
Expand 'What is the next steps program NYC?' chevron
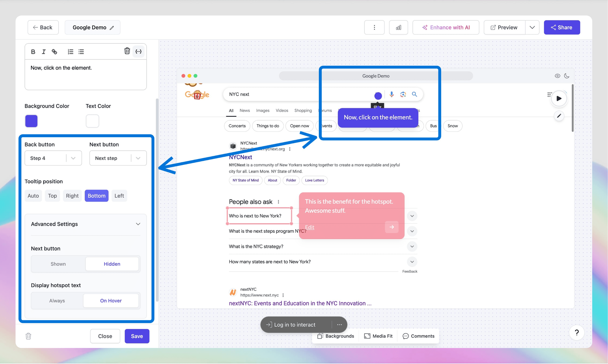coord(412,231)
